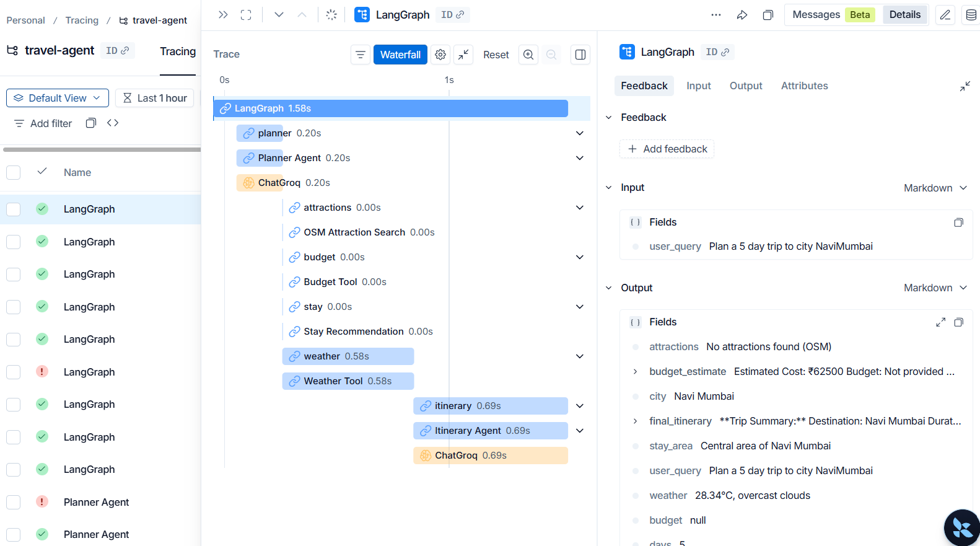Toggle the Waterfall view button
The height and width of the screenshot is (546, 980).
tap(400, 55)
